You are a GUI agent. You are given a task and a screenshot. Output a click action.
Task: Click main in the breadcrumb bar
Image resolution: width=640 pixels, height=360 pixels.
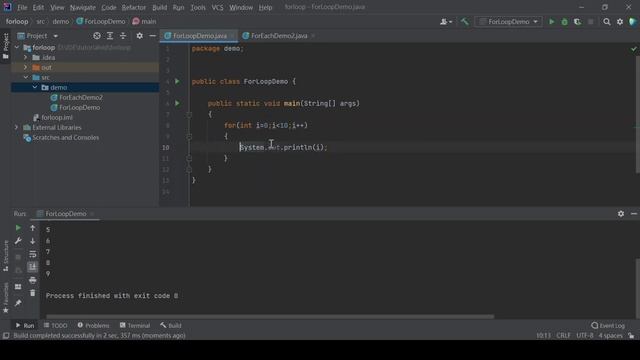[x=144, y=22]
